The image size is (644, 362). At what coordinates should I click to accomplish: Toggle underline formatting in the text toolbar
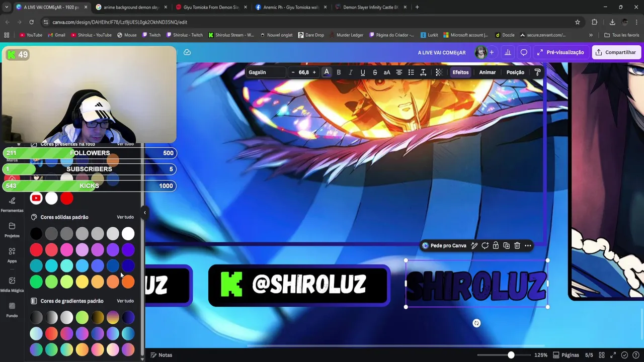pos(363,72)
